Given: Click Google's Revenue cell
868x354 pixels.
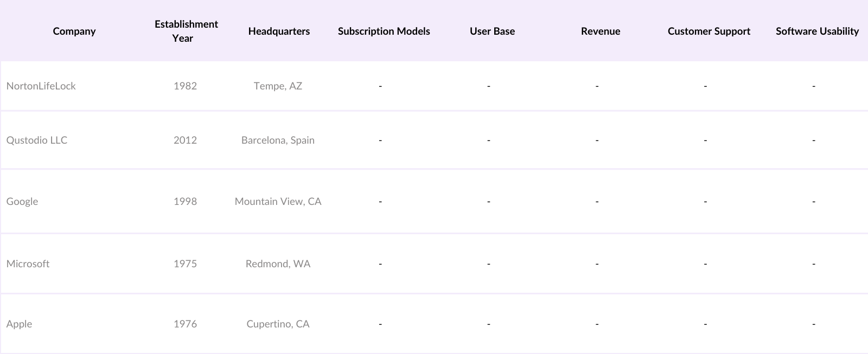Looking at the screenshot, I should 597,201.
